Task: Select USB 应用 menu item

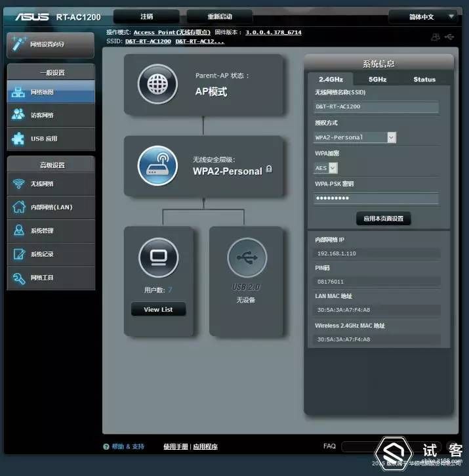Action: (x=51, y=139)
